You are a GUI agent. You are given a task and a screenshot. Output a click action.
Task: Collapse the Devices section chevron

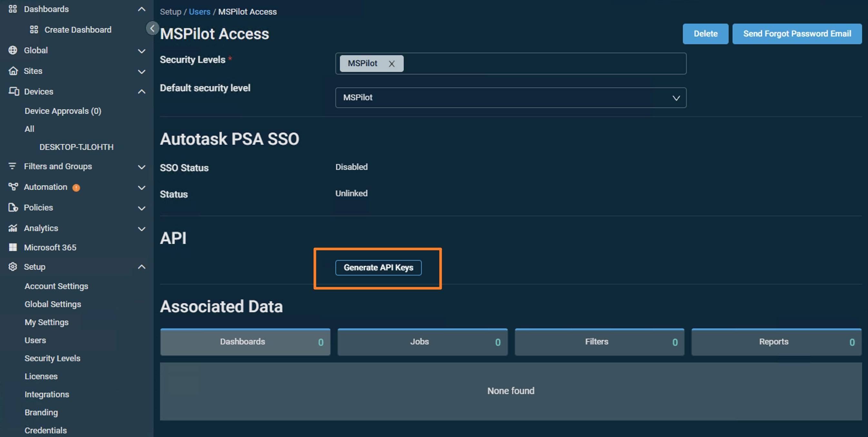142,92
